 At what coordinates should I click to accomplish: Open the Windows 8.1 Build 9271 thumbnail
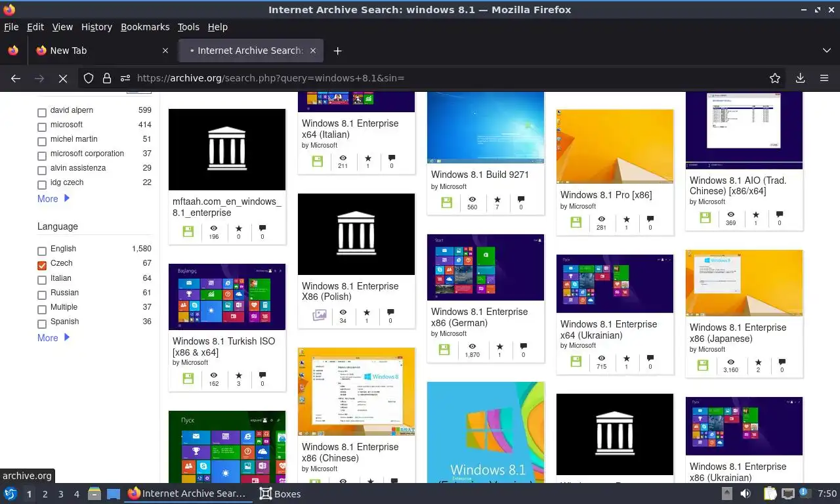pos(486,127)
